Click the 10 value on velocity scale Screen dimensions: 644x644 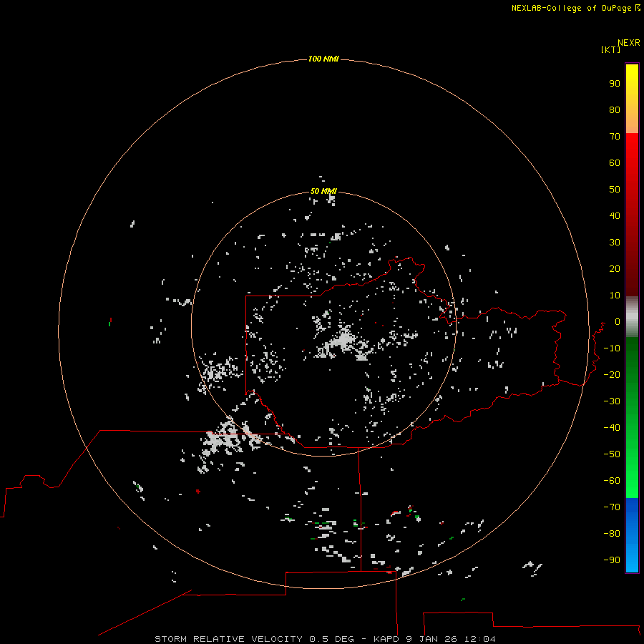coord(615,296)
